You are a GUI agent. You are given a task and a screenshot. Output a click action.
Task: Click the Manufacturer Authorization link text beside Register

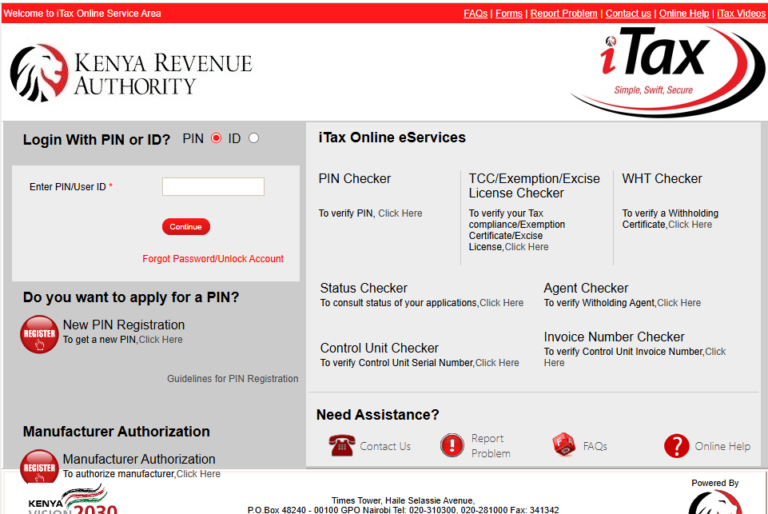tap(139, 459)
